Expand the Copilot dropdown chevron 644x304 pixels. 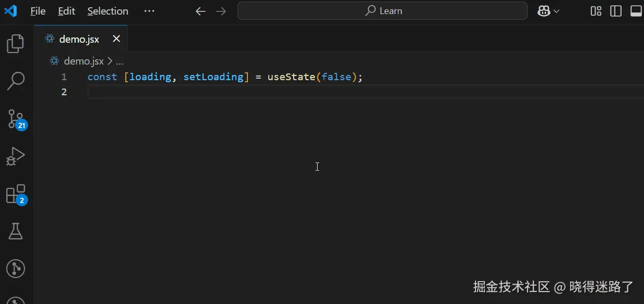tap(557, 11)
